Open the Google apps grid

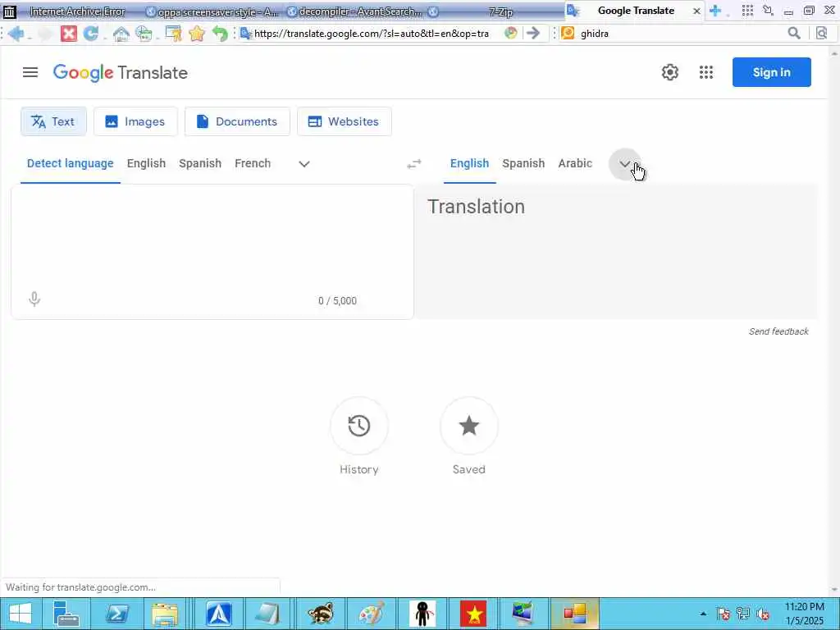[706, 72]
